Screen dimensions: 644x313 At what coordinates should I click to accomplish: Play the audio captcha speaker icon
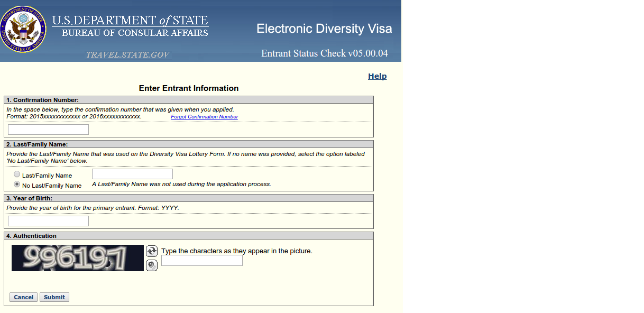152,265
